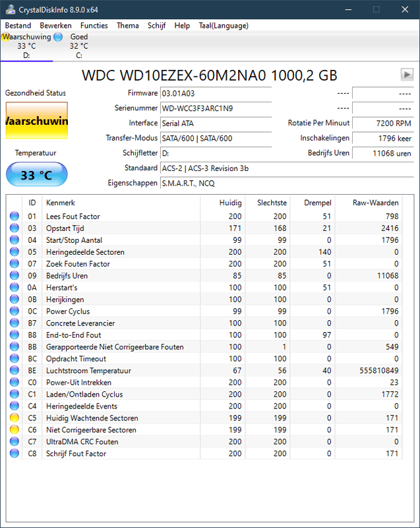Click the Raw-Waarden column header
The image size is (420, 528).
click(375, 203)
